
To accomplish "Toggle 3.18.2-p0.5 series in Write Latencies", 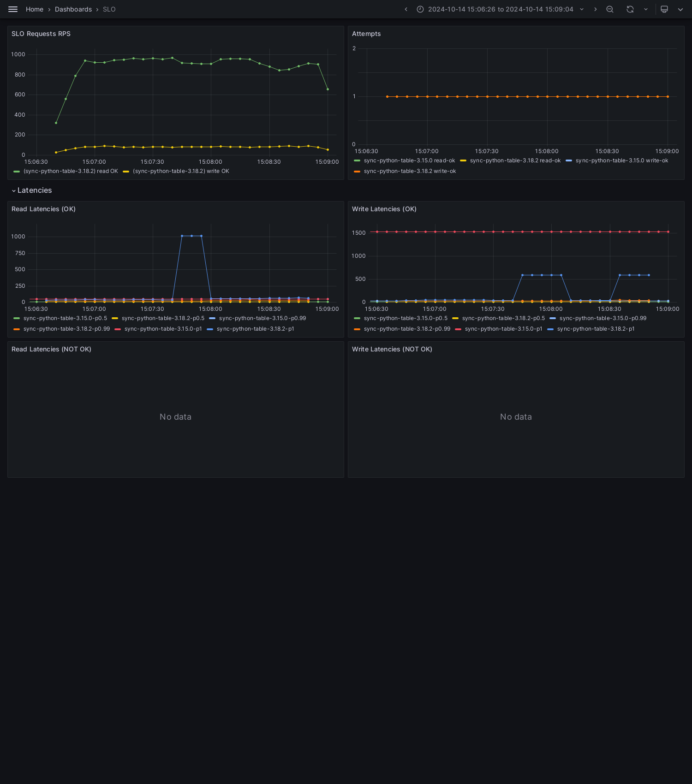I will click(x=503, y=318).
